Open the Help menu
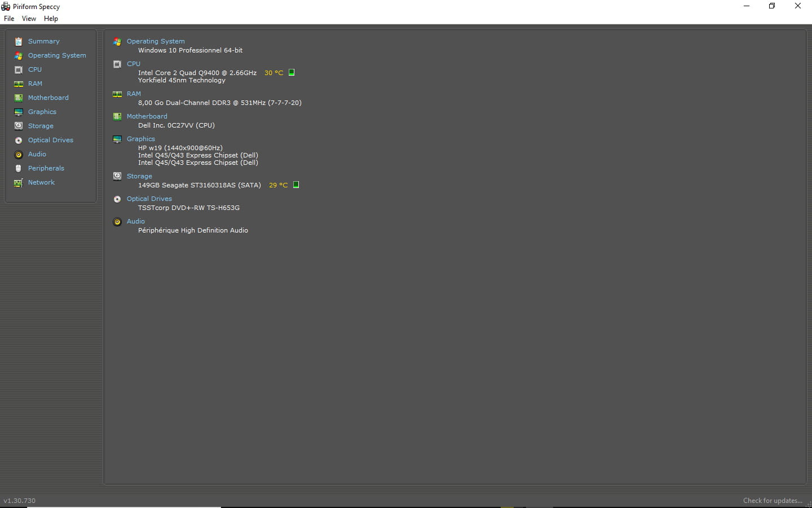The width and height of the screenshot is (812, 508). [x=51, y=19]
